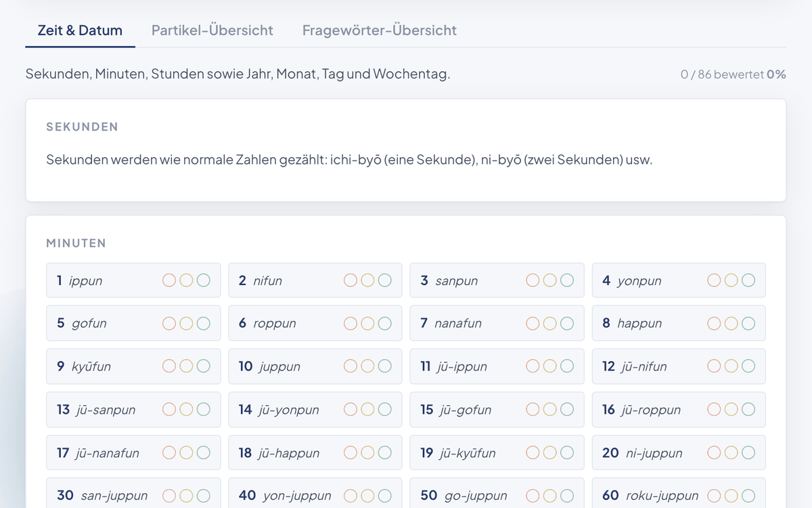Click the SEKUNDEN section heading
This screenshot has height=508, width=812.
click(x=83, y=127)
